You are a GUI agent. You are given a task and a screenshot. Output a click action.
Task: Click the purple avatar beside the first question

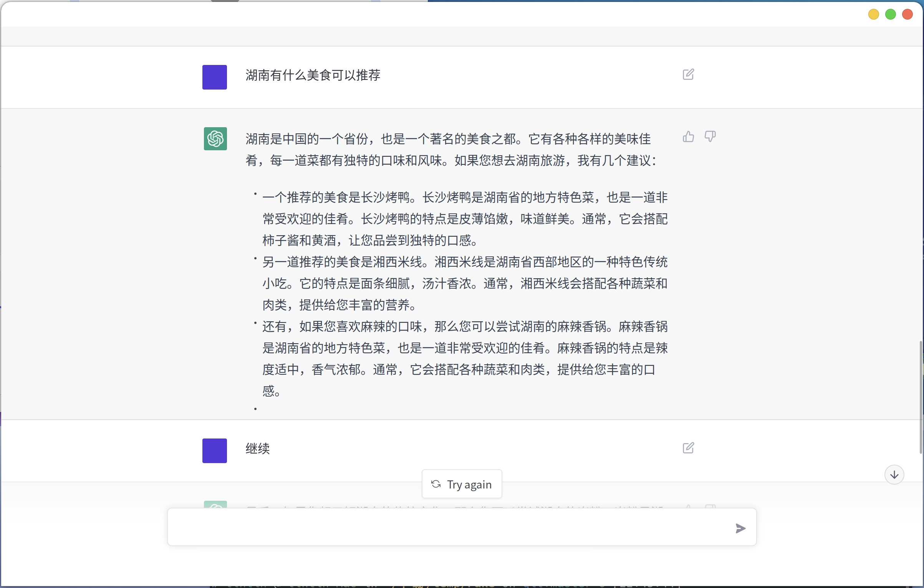coord(214,77)
